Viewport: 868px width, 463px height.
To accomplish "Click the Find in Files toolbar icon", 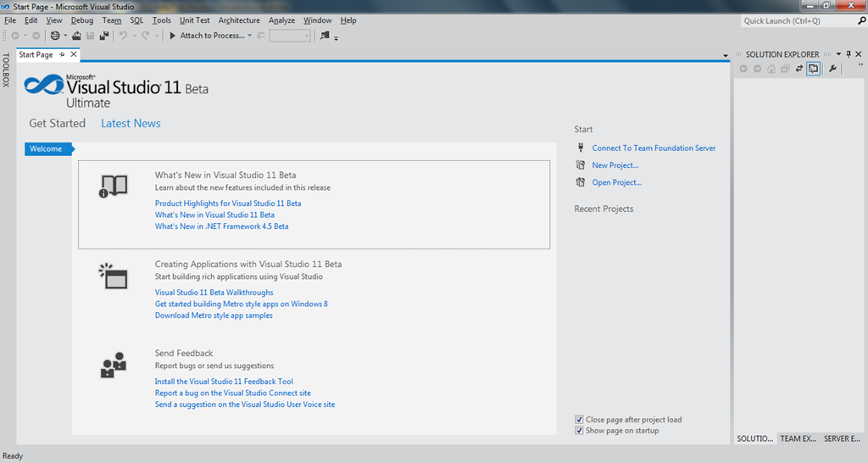I will point(325,36).
